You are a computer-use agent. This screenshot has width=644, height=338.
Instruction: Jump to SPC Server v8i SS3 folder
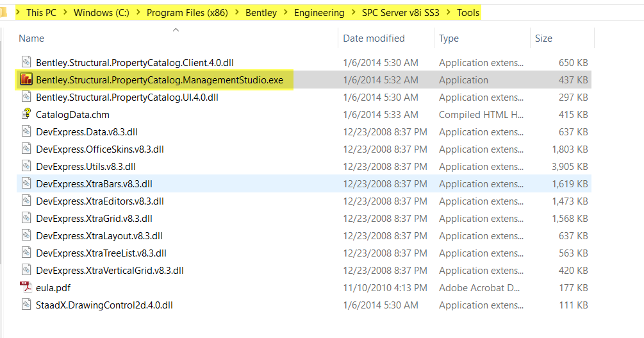(400, 13)
